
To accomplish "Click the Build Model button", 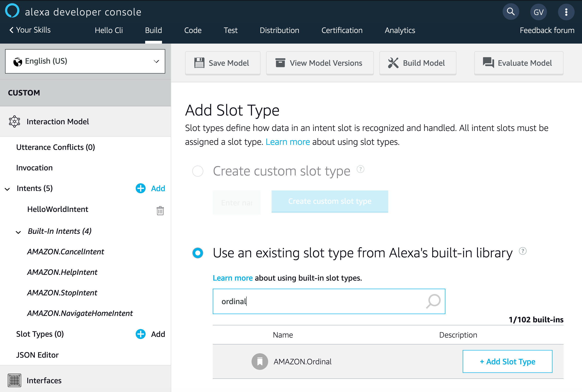I will [x=417, y=63].
